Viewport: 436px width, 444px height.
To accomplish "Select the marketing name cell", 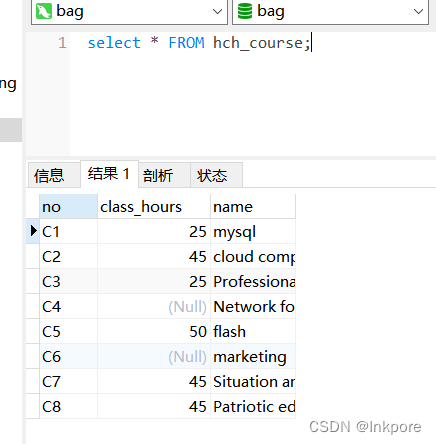I will [253, 356].
